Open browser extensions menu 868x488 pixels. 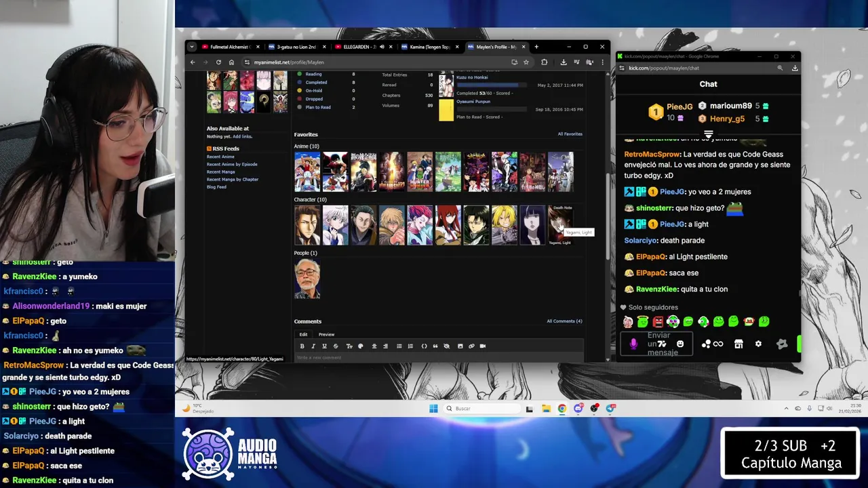[x=544, y=62]
